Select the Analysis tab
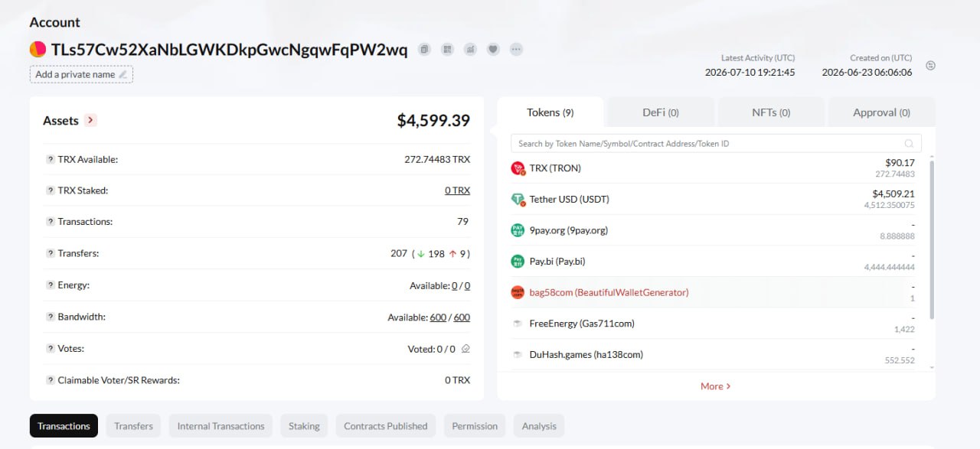 [539, 426]
